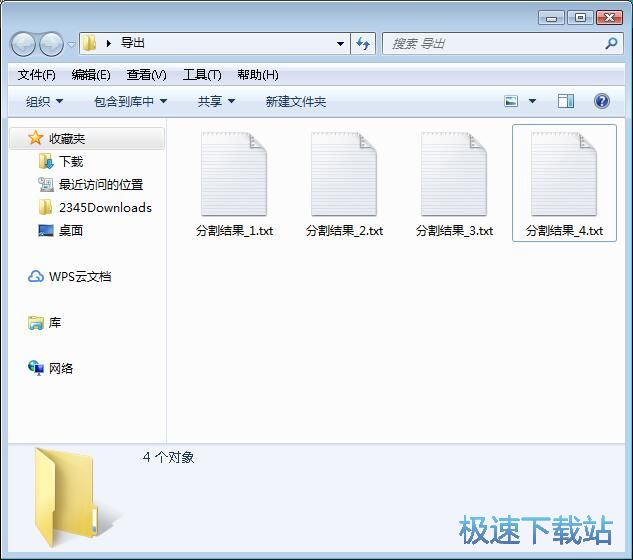Click the 桌面 monitor icon
Screen dimensions: 633x560
[46, 230]
